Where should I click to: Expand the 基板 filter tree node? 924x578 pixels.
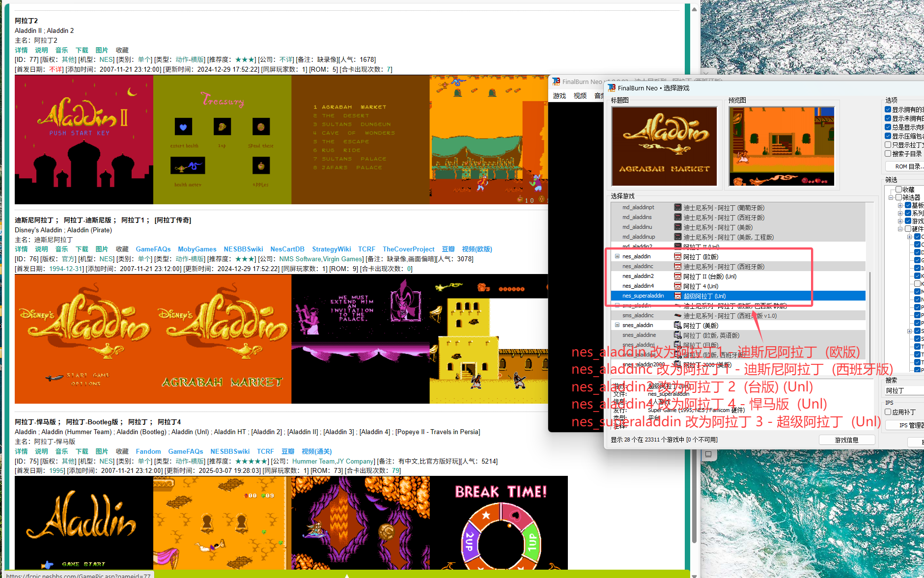click(900, 205)
